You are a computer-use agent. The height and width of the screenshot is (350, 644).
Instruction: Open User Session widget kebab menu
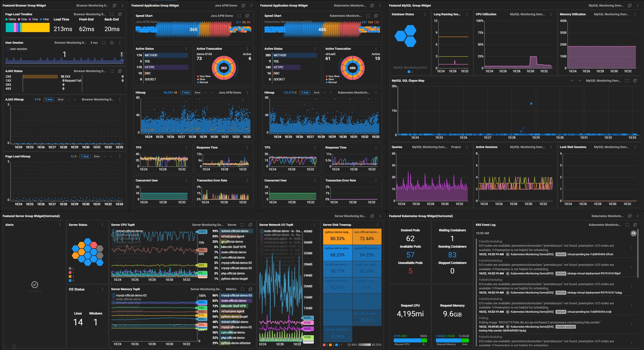click(x=120, y=43)
